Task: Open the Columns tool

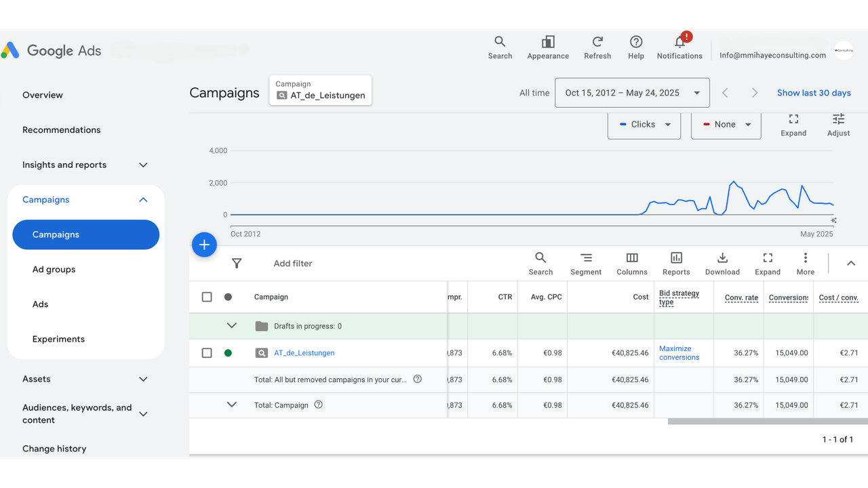Action: coord(632,264)
